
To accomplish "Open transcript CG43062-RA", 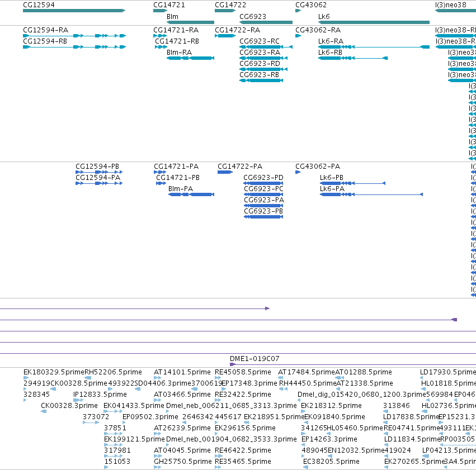I will (x=318, y=30).
